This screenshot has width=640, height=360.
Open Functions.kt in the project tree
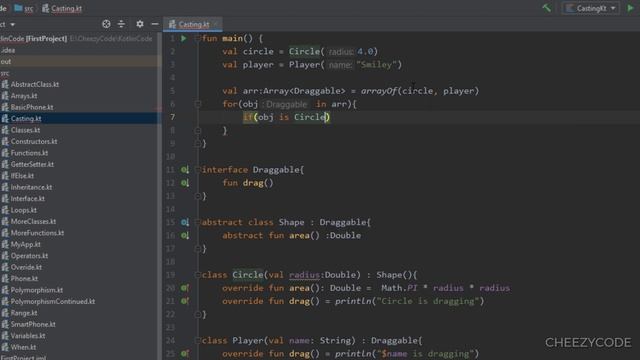(29, 153)
